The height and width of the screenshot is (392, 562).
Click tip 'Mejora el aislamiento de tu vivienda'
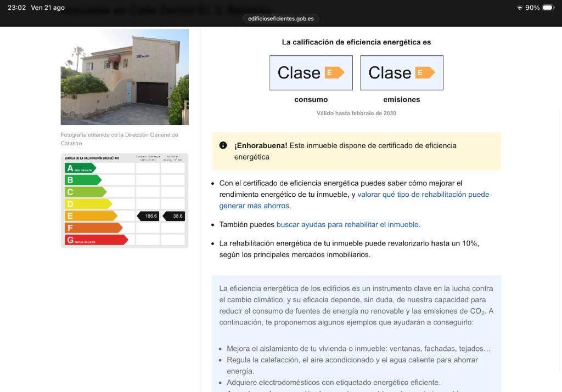359,348
